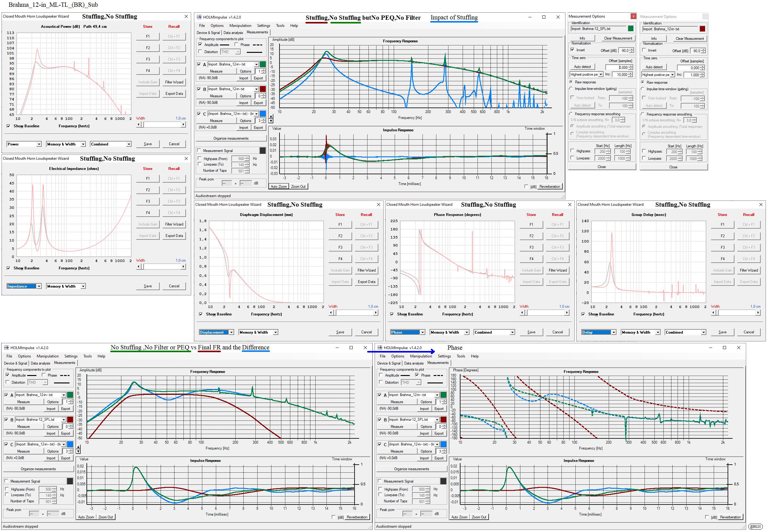Enable Highpass (From) checkbox in upper HOLMImpulse
The image size is (769, 532).
point(200,159)
